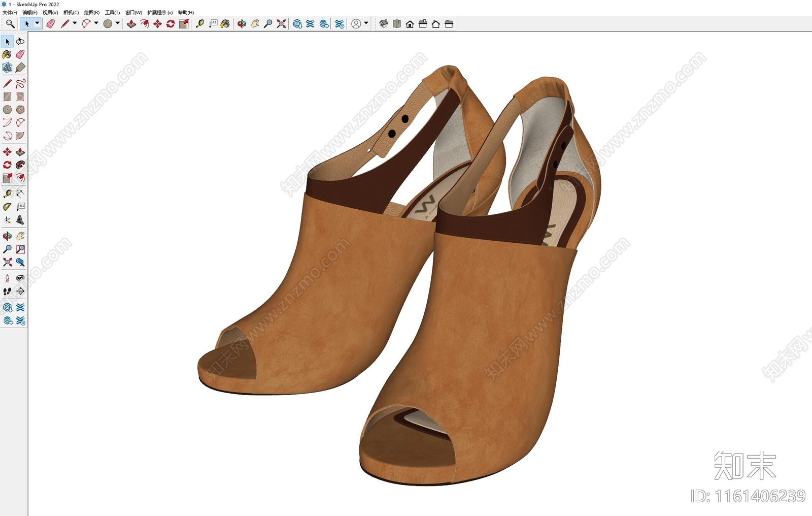The width and height of the screenshot is (812, 516).
Task: Open the 扩展程序(x) menu
Action: tap(160, 13)
